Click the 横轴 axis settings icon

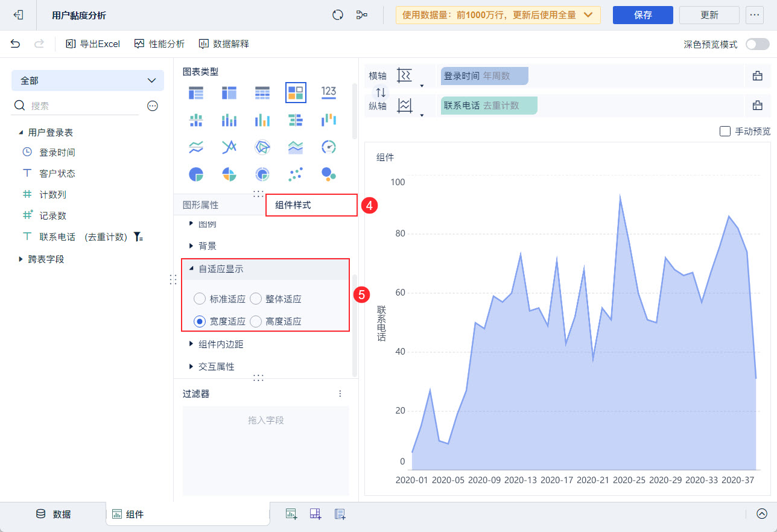point(404,76)
